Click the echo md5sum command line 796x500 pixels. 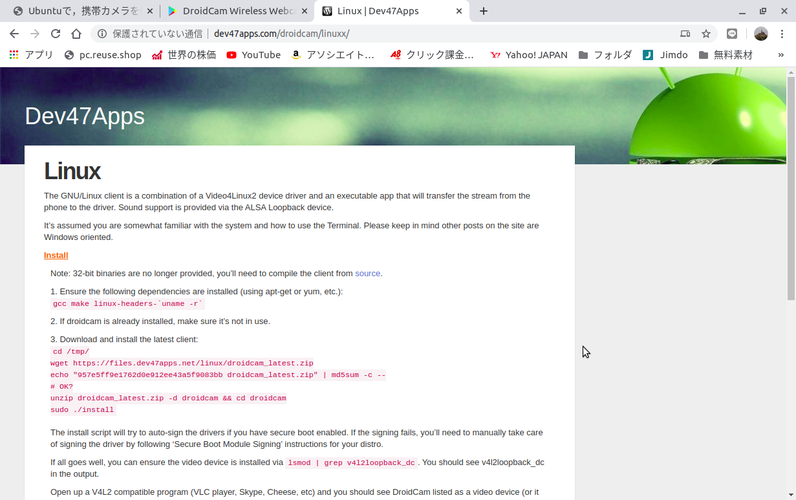pos(218,375)
